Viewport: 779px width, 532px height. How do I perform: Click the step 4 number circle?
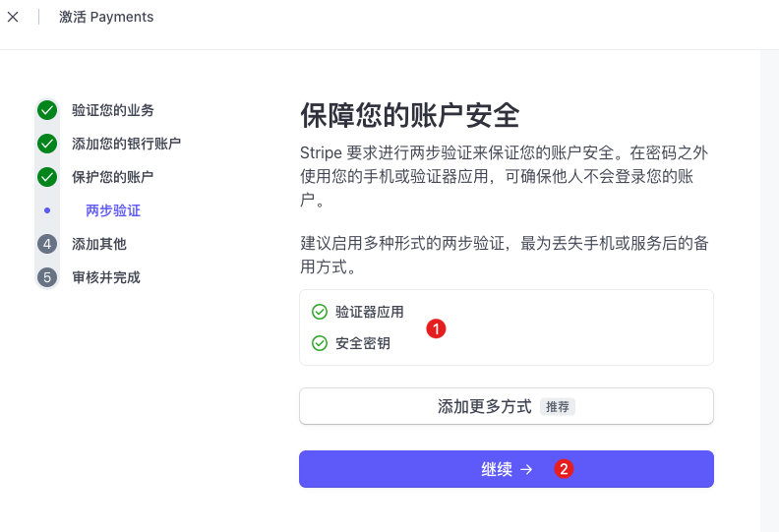47,244
